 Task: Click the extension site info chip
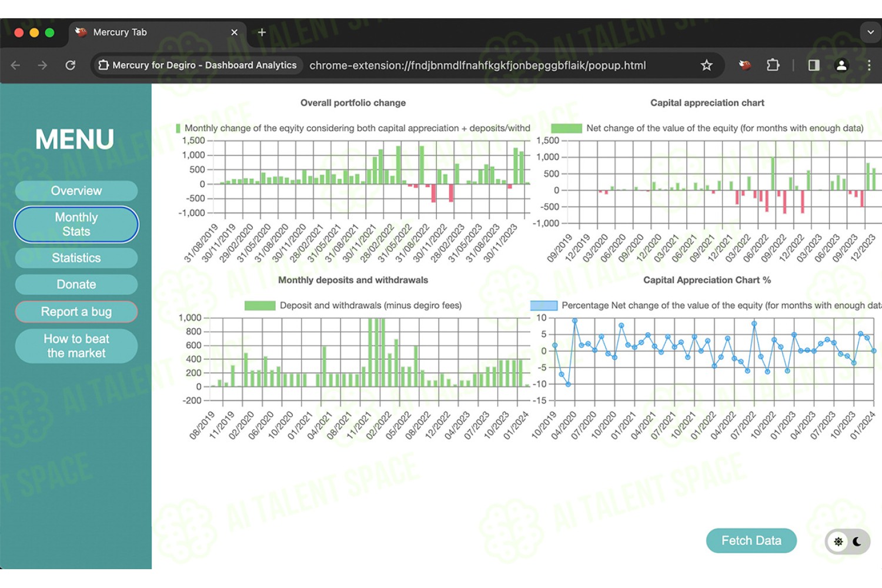coord(198,65)
